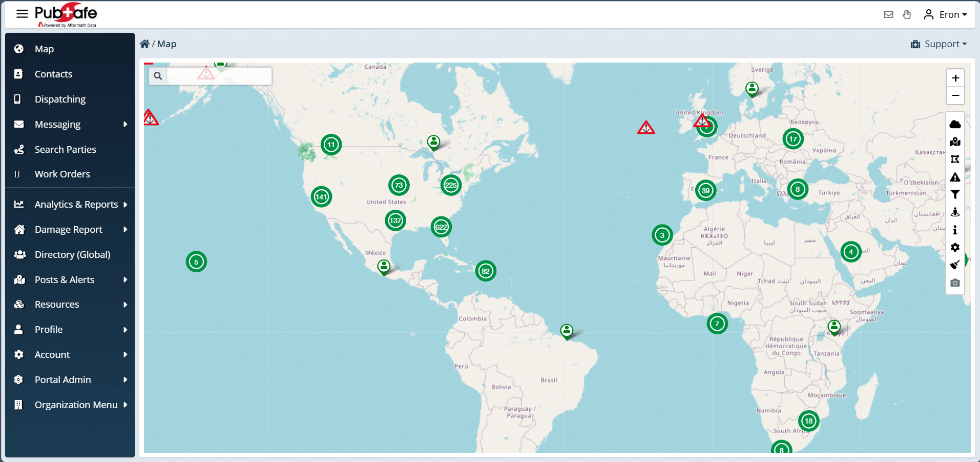Click the hazard warning icon in map toolbar
The image size is (980, 462).
pyautogui.click(x=955, y=177)
